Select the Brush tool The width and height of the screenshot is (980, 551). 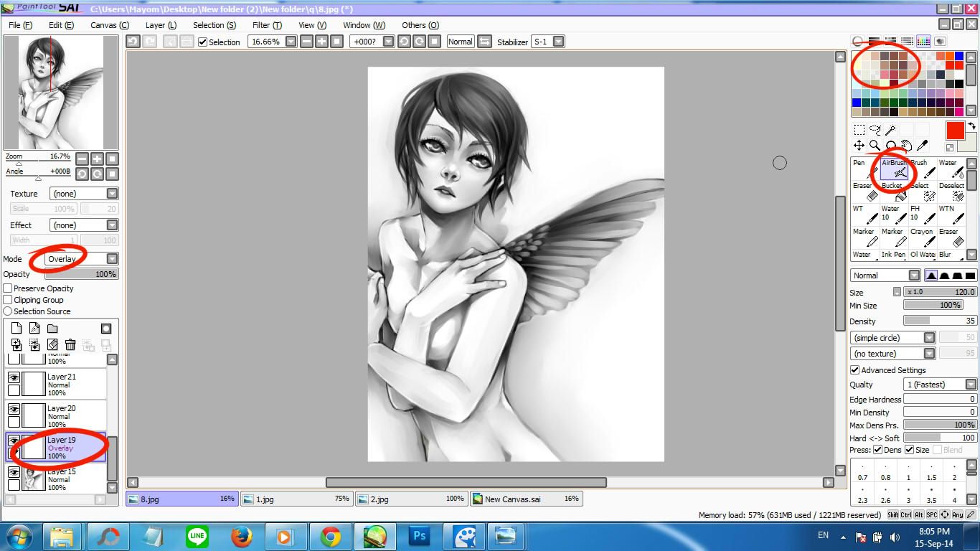(x=923, y=169)
